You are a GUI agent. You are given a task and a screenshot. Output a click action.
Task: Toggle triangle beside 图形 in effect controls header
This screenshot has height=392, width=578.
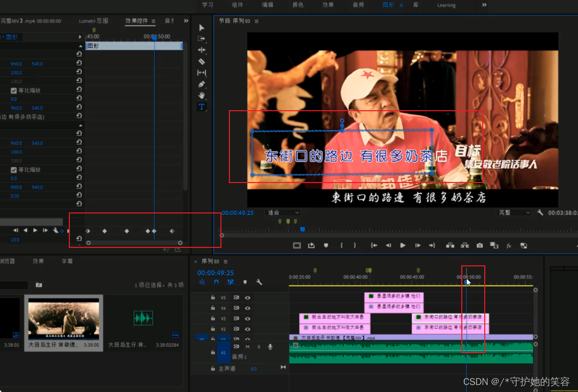pyautogui.click(x=80, y=37)
